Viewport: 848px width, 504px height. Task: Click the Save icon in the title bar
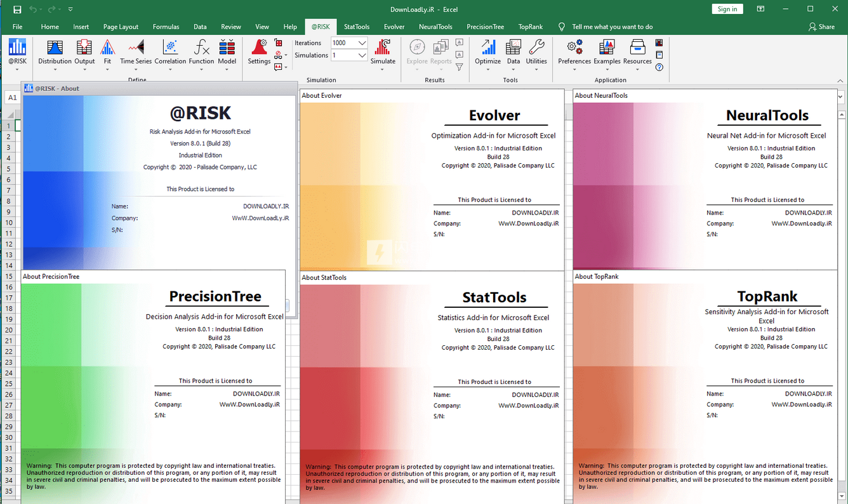click(17, 10)
